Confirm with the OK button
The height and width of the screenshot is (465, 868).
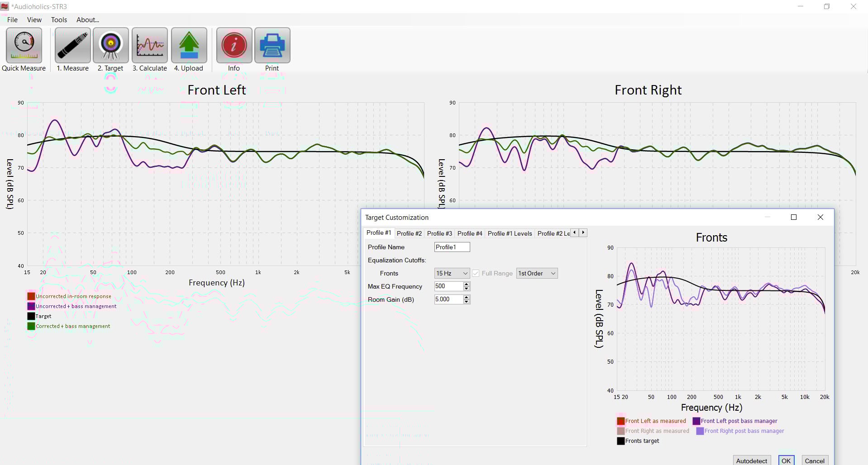(786, 460)
